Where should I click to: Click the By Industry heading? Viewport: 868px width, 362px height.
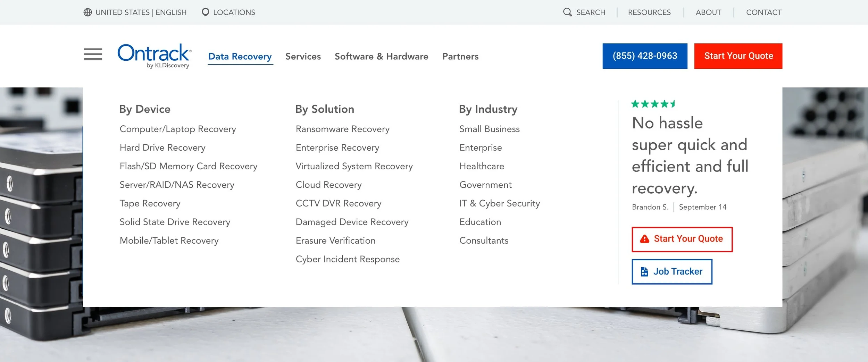tap(488, 109)
